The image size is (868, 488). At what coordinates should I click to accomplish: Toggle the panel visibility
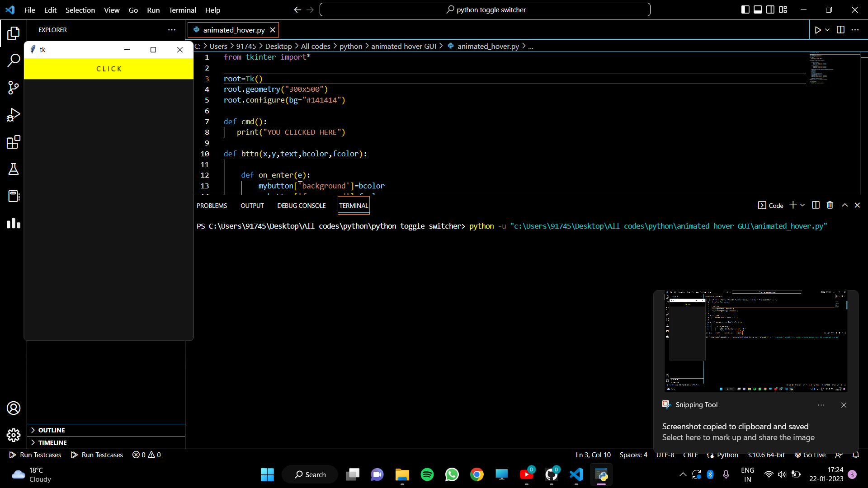758,9
